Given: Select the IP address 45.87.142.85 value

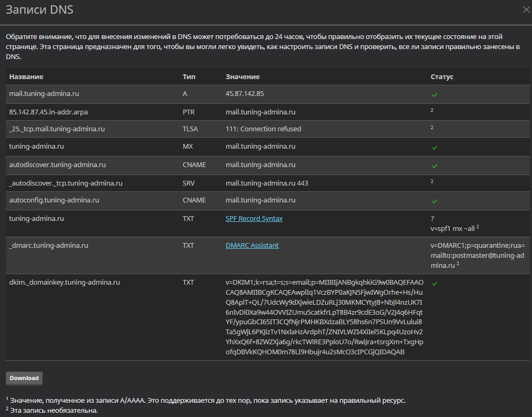Looking at the screenshot, I should pos(245,94).
